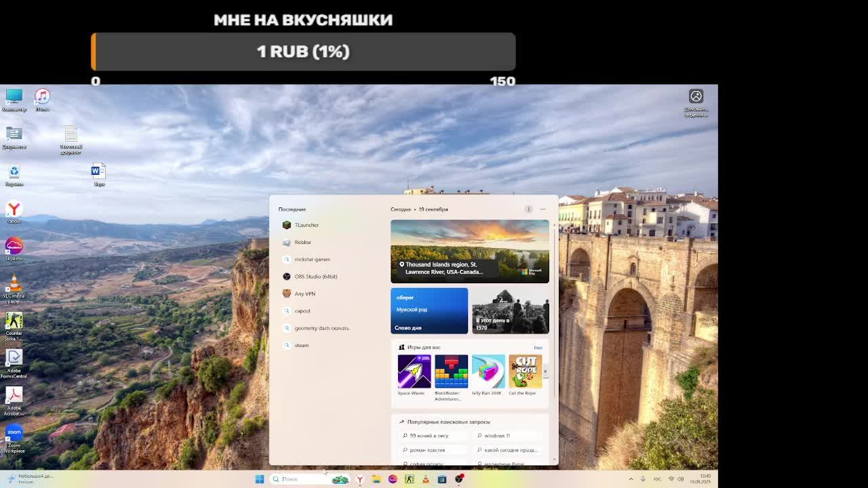The image size is (868, 488).
Task: Open BlockBuster Adventures game
Action: 451,378
